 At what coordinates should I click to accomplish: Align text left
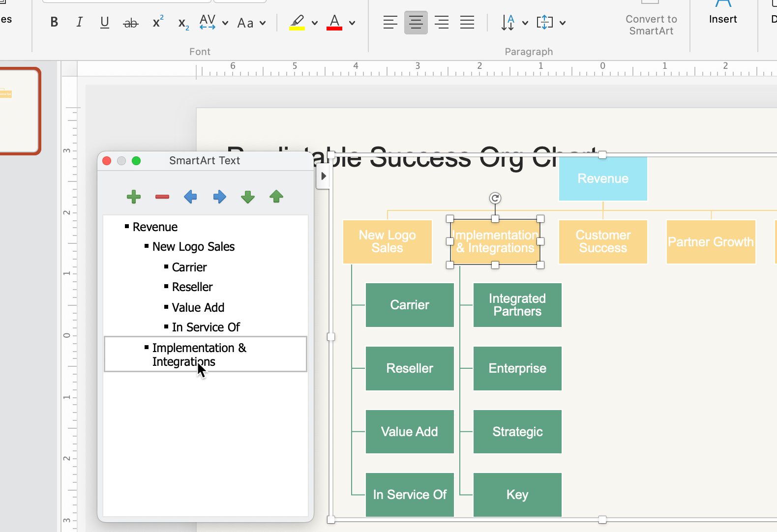[x=390, y=22]
